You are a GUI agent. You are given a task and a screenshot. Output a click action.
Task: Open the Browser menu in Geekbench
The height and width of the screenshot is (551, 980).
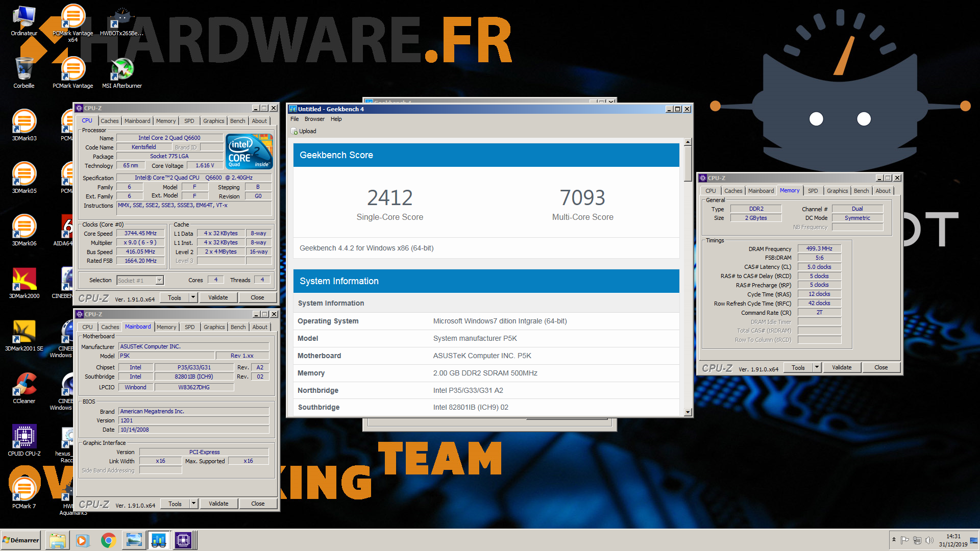coord(314,119)
